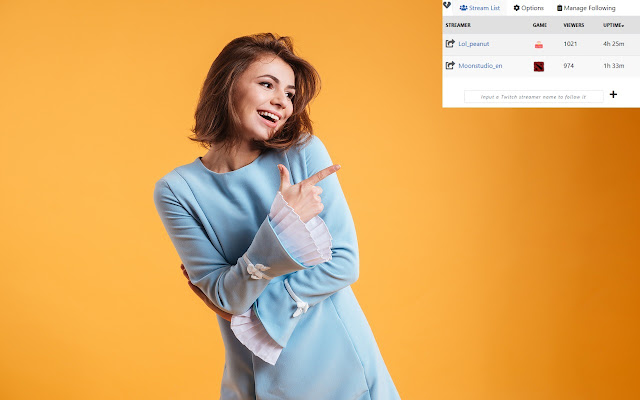Select the 1021 viewers value
640x400 pixels.
(570, 44)
